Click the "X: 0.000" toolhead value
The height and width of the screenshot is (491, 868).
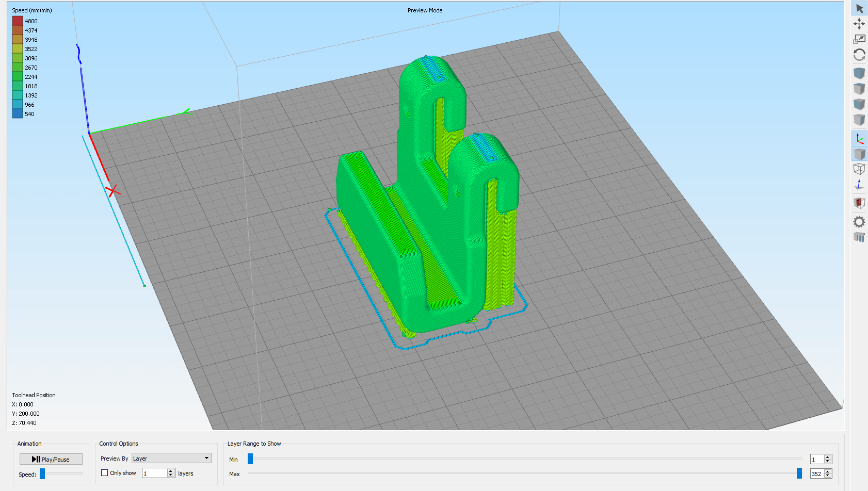pos(23,404)
